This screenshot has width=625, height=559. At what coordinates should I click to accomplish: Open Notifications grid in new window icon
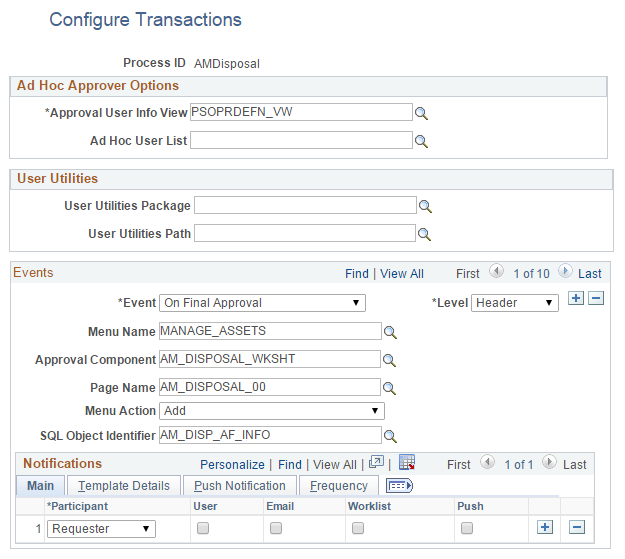pyautogui.click(x=376, y=462)
